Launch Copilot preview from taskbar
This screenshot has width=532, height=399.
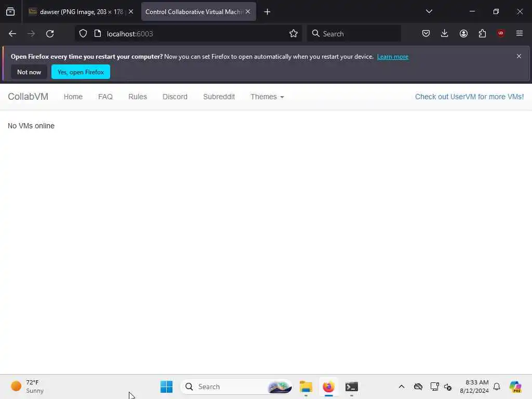[x=515, y=387]
